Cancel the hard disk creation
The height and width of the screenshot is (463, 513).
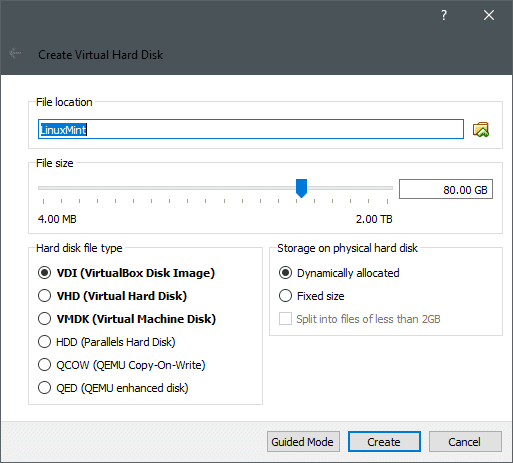click(x=465, y=442)
